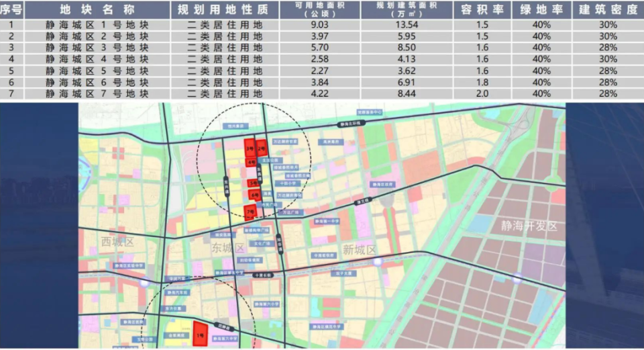Click the 序号 column header

[11, 9]
